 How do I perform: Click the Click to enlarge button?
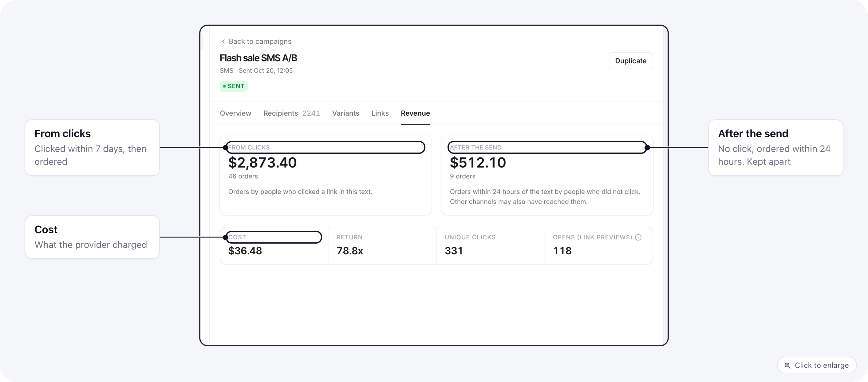coord(817,365)
